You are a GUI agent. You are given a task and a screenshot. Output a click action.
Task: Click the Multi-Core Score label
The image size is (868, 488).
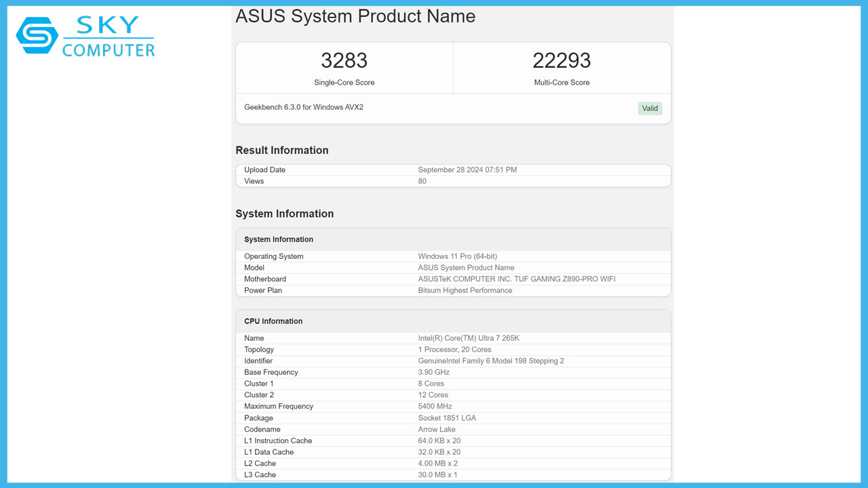point(561,83)
